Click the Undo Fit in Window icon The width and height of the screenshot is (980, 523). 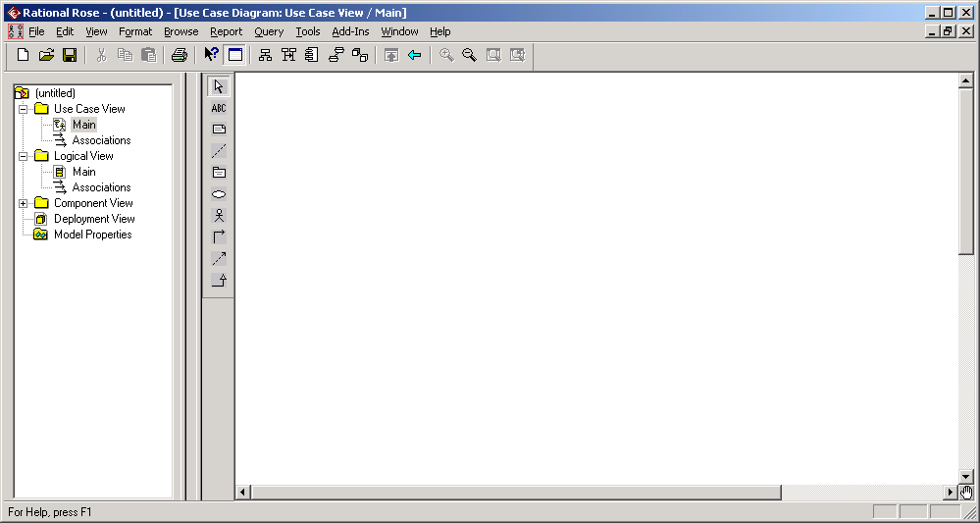tap(517, 55)
